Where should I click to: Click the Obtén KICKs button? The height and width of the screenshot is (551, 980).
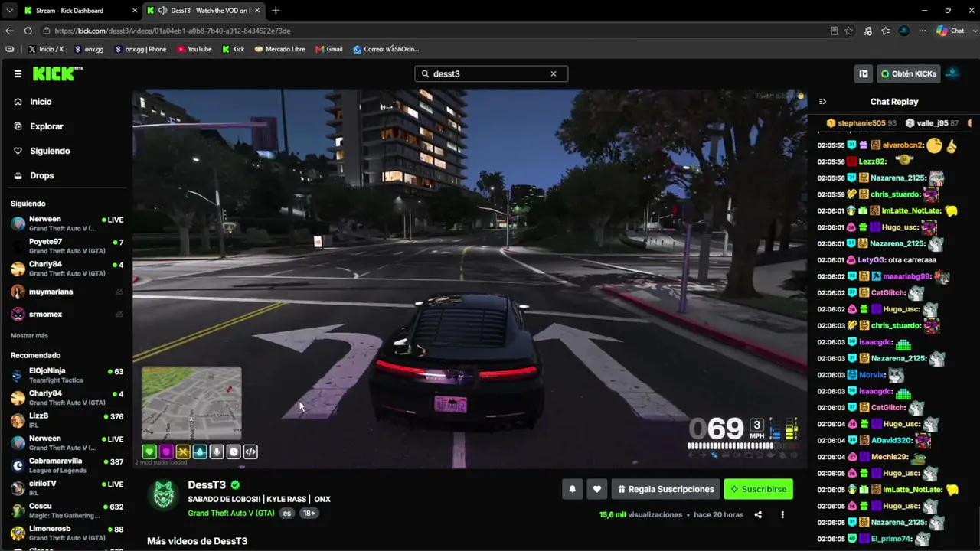[909, 74]
